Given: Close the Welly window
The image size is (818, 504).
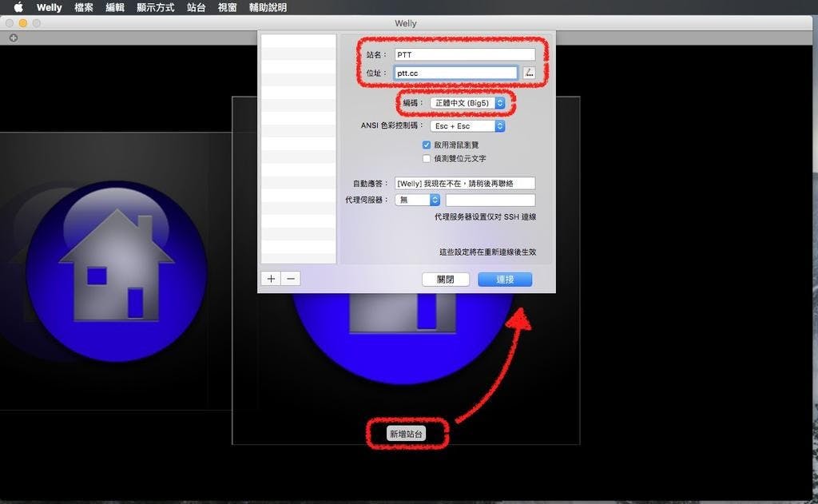Looking at the screenshot, I should pyautogui.click(x=10, y=23).
